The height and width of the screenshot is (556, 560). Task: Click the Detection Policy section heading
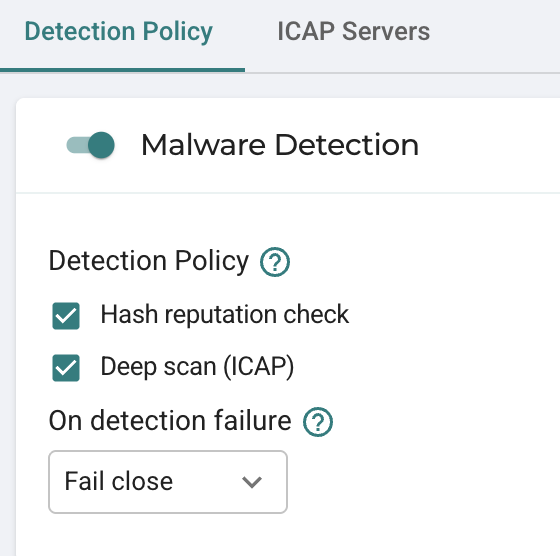[149, 261]
